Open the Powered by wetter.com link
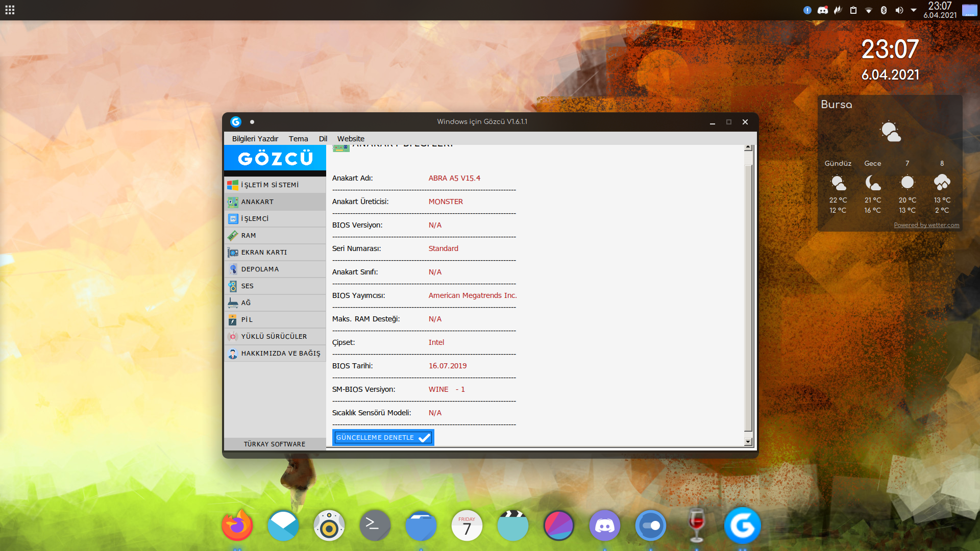The height and width of the screenshot is (551, 980). pyautogui.click(x=926, y=225)
